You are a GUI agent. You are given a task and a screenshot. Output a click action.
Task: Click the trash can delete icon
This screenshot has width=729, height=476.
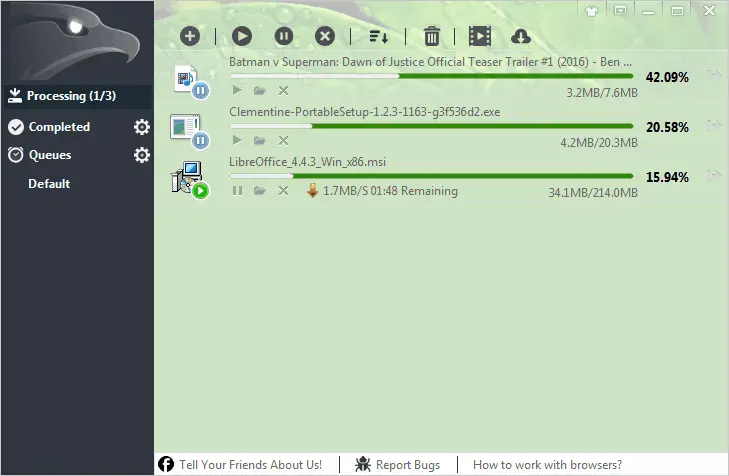(431, 36)
